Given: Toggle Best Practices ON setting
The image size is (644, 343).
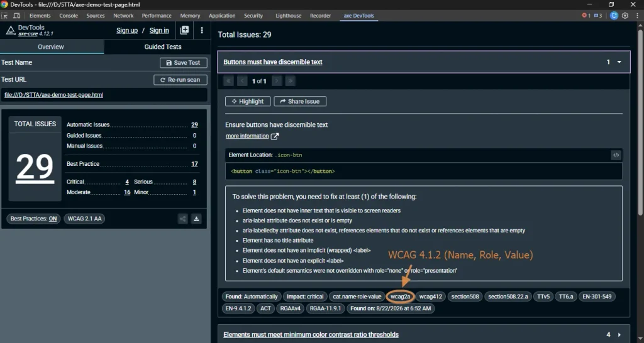Looking at the screenshot, I should tap(34, 219).
